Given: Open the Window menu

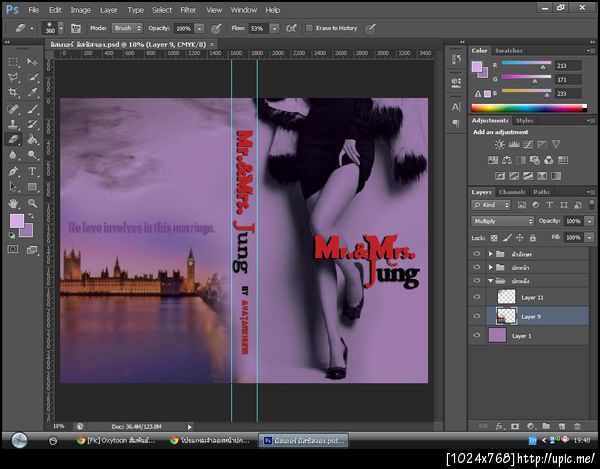Looking at the screenshot, I should coord(244,10).
